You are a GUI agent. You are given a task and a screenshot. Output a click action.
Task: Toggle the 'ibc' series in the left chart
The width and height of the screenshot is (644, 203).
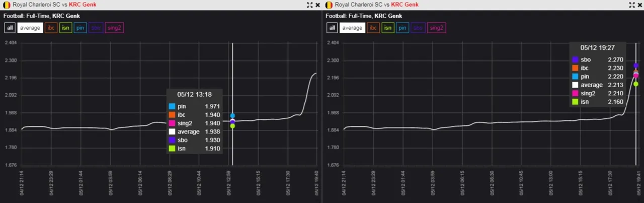51,28
